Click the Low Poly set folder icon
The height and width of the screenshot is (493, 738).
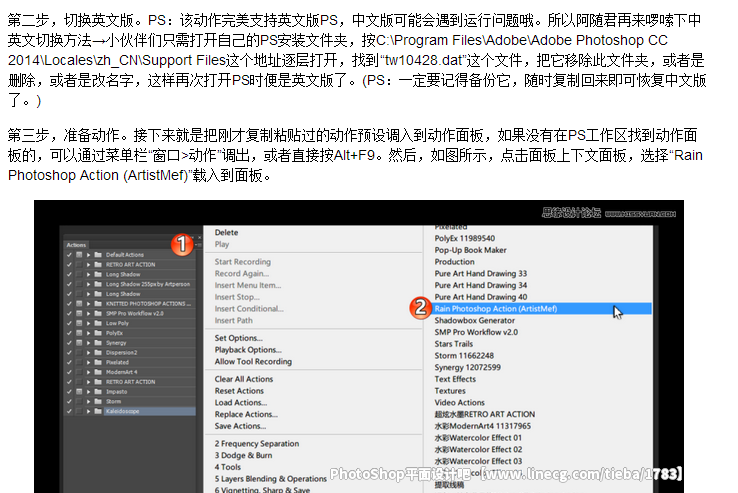click(x=98, y=323)
